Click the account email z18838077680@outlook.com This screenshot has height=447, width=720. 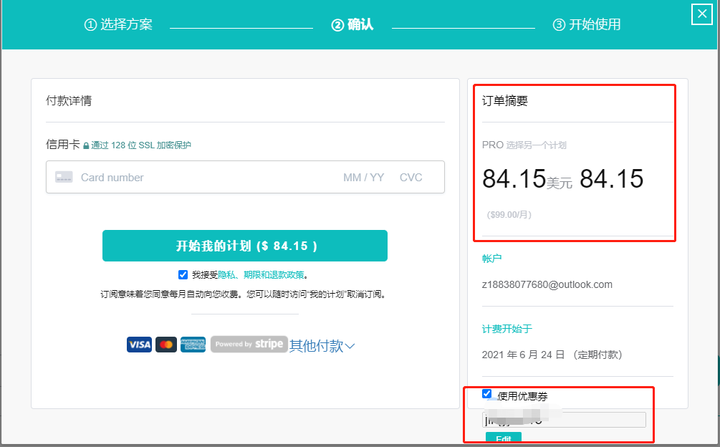tap(547, 284)
